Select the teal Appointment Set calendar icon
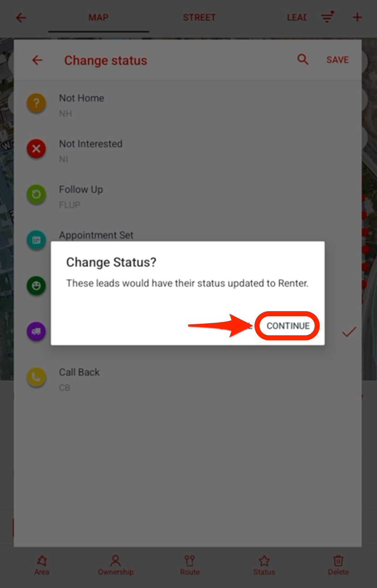The image size is (377, 588). 36,240
